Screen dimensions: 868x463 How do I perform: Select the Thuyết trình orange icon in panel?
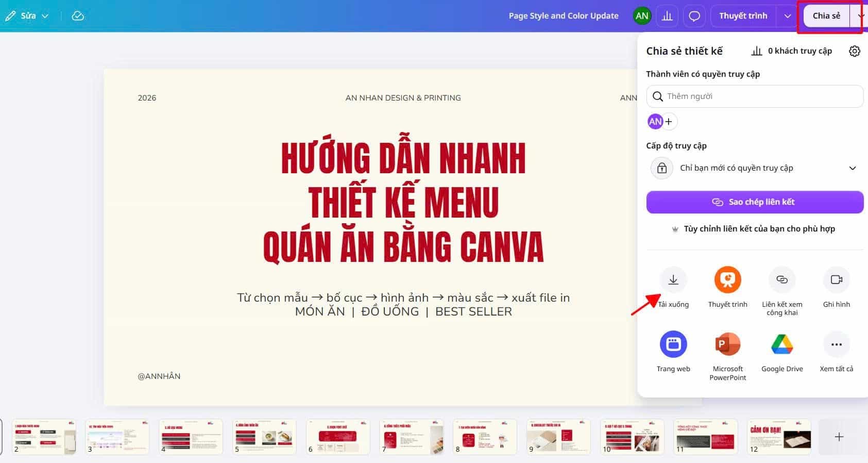[727, 279]
